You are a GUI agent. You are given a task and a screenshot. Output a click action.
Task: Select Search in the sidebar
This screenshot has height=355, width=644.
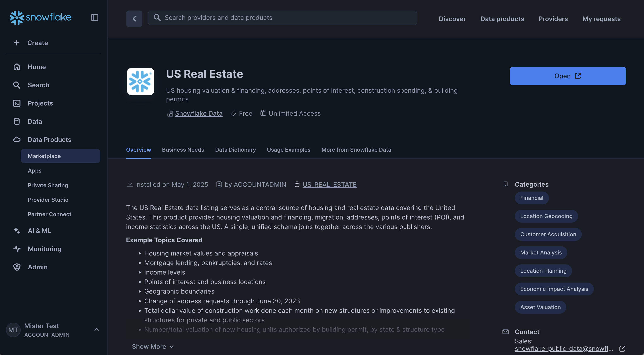[38, 85]
